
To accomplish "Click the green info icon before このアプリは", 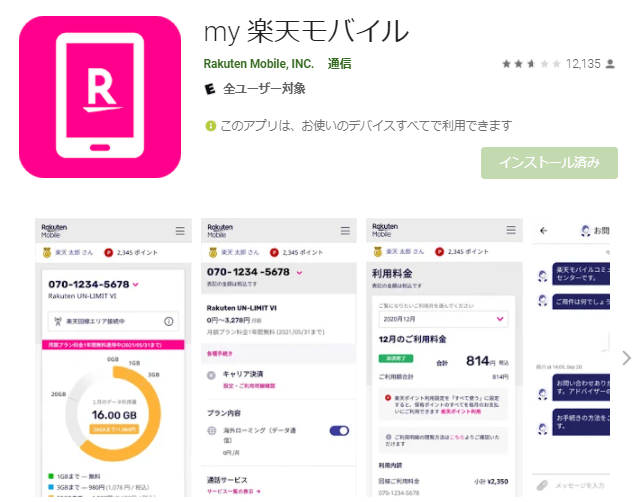I will click(x=210, y=126).
